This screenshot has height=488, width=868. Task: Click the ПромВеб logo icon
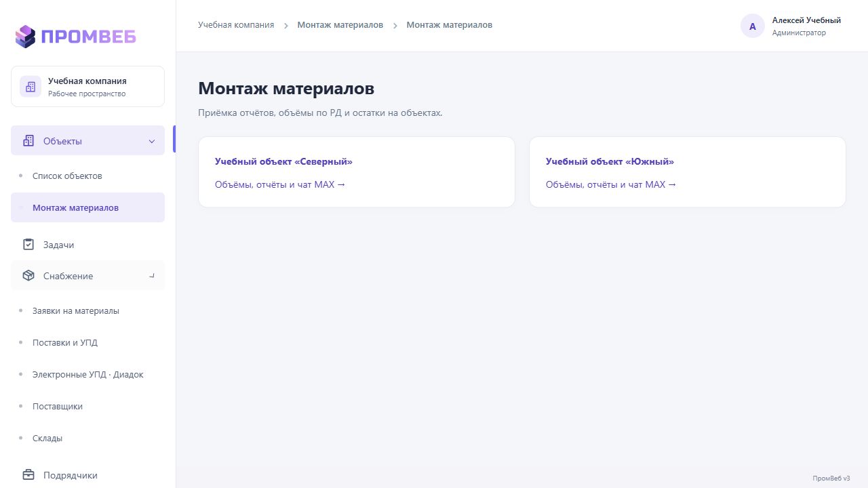(x=25, y=37)
